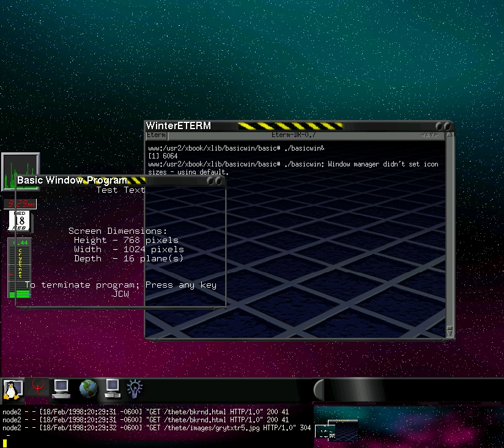Screen dimensions: 504x448
Task: Click the "JCW" signature text
Action: pos(120,294)
